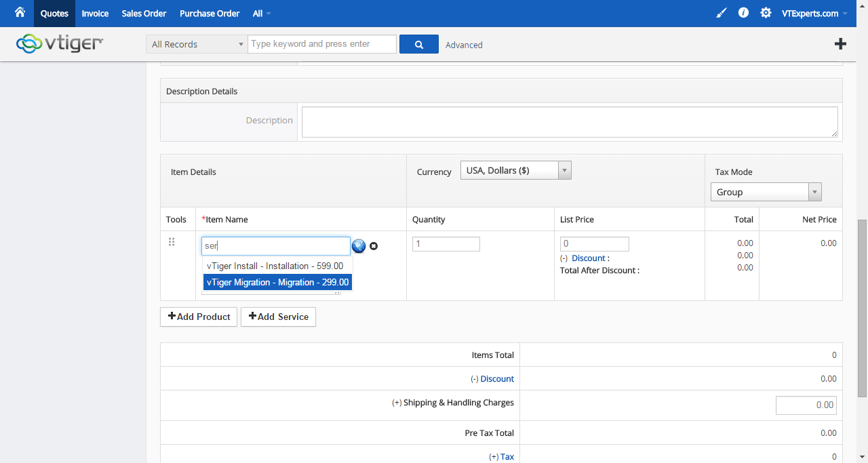
Task: Focus the keyword search field
Action: (x=322, y=44)
